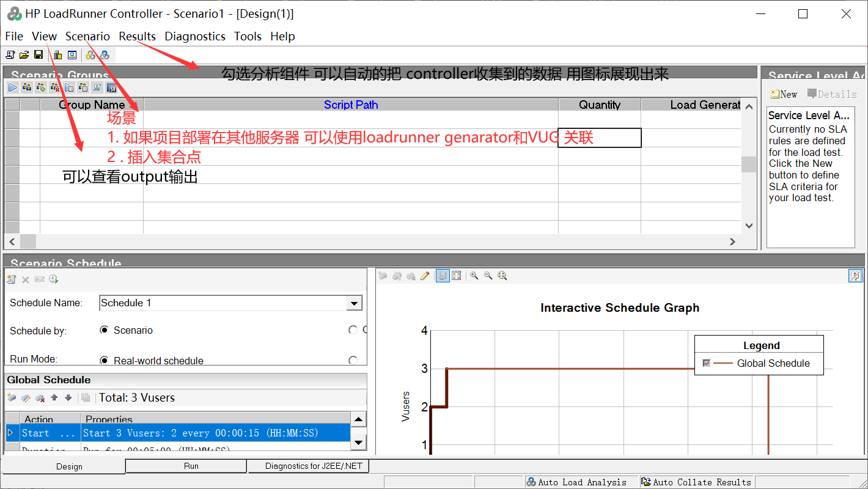Click the hide legend icon at graph corner
The height and width of the screenshot is (489, 868).
point(855,276)
